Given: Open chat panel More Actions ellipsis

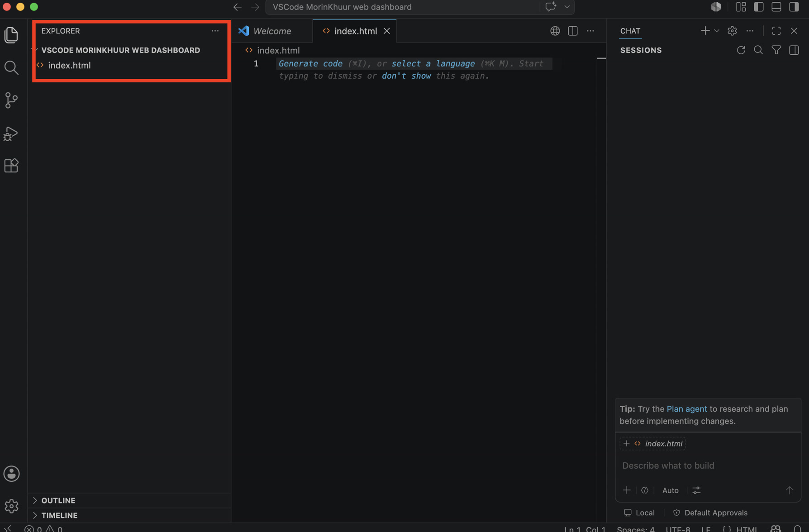Looking at the screenshot, I should pyautogui.click(x=750, y=31).
